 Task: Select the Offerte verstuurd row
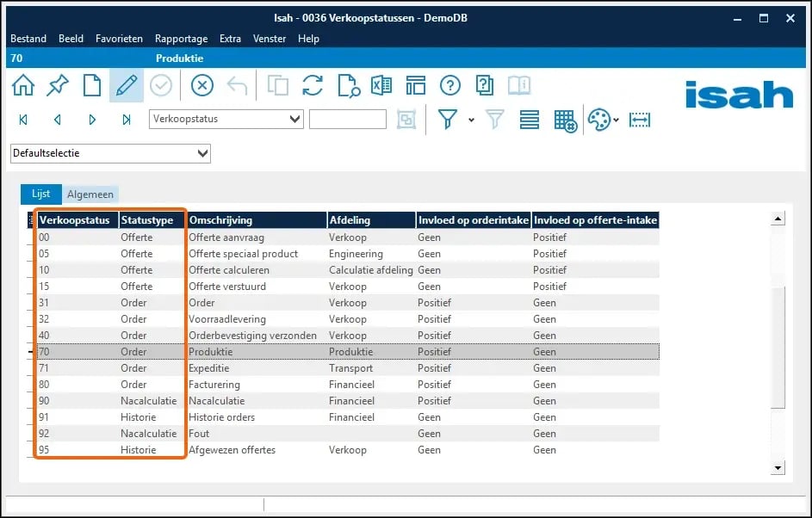click(x=348, y=287)
